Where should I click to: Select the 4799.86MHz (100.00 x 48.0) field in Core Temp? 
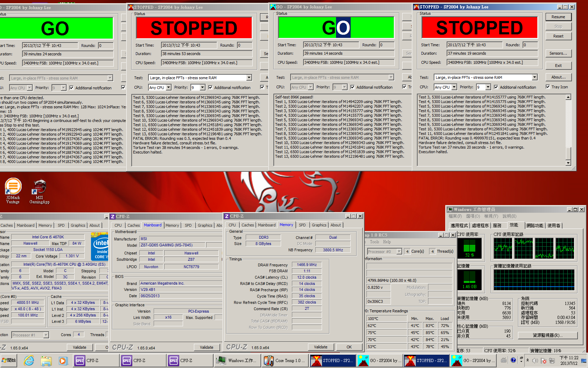click(x=409, y=280)
